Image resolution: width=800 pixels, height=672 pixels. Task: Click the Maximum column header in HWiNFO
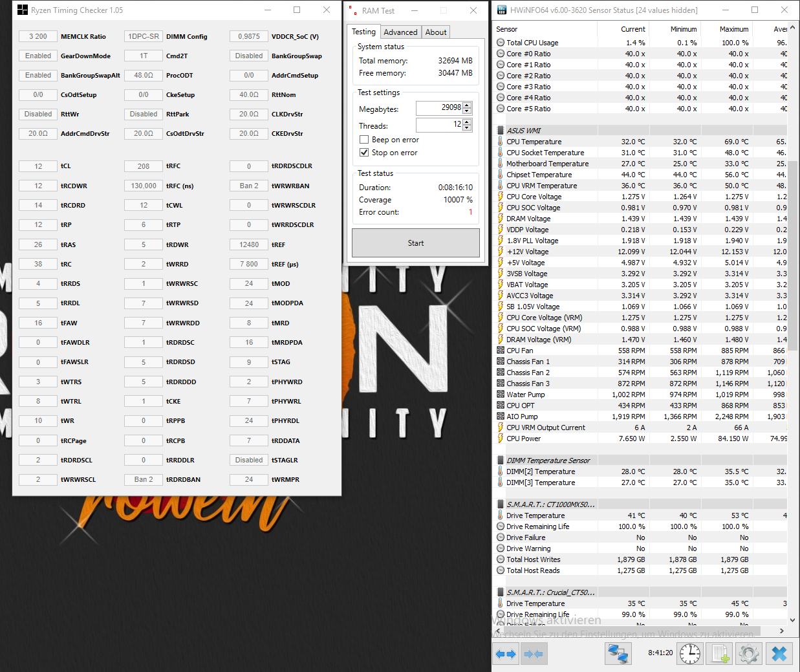(x=726, y=29)
